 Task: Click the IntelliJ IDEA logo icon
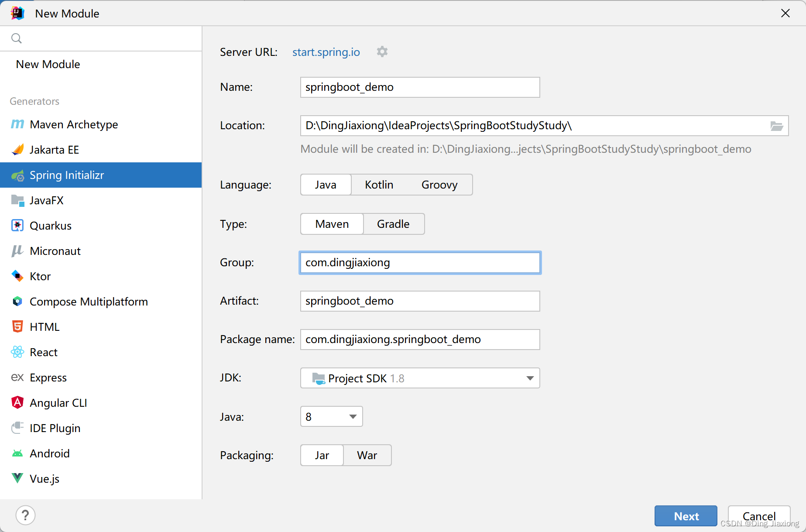[18, 14]
